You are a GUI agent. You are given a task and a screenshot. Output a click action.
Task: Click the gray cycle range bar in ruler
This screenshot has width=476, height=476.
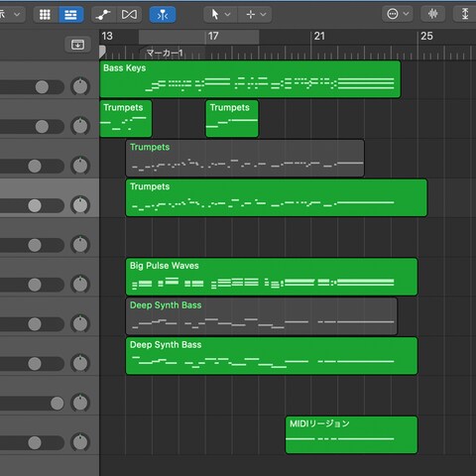[x=198, y=37]
